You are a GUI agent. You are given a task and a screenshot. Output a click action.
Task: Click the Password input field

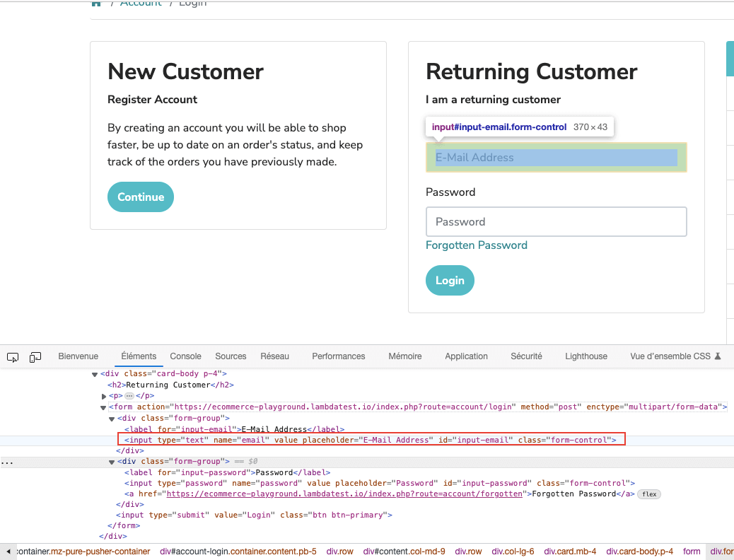(556, 221)
